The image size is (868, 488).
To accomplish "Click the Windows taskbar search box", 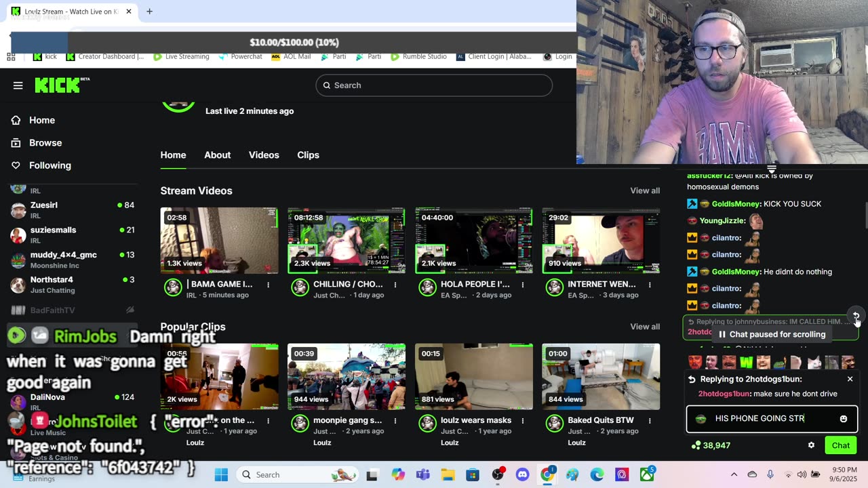I will point(297,474).
